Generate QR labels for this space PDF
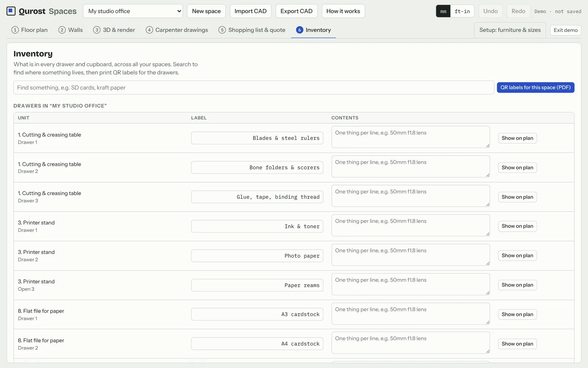This screenshot has width=588, height=368. [x=535, y=88]
